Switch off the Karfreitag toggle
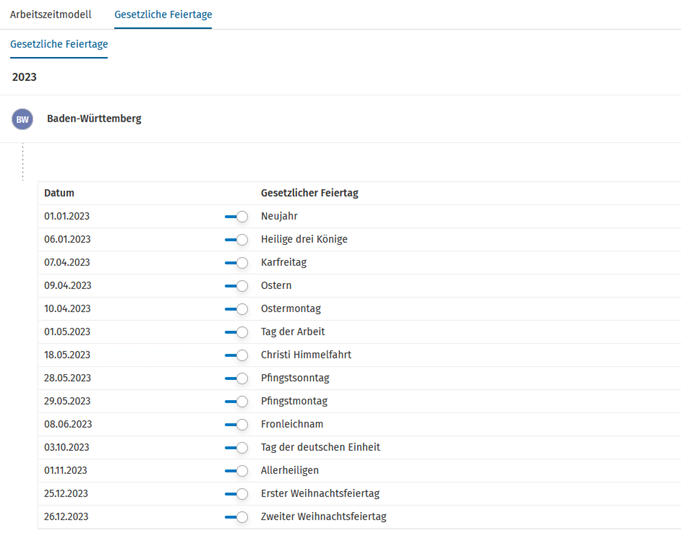The width and height of the screenshot is (681, 541). point(236,263)
